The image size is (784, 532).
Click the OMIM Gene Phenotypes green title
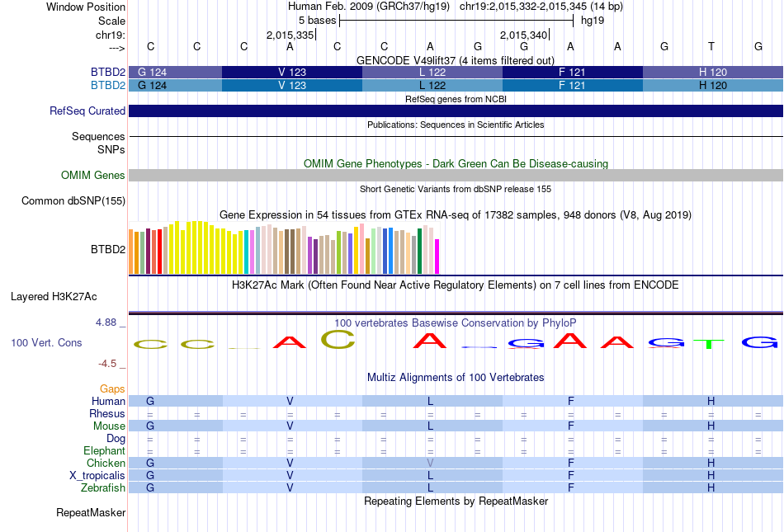[456, 164]
